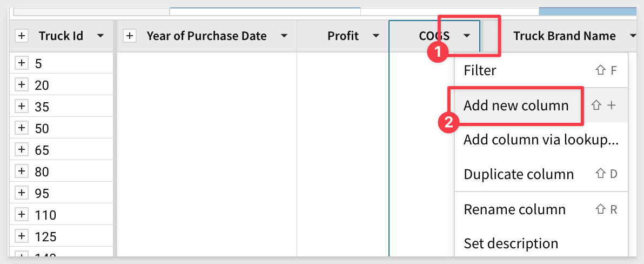
Task: Expand row for Truck Id 35
Action: point(22,107)
